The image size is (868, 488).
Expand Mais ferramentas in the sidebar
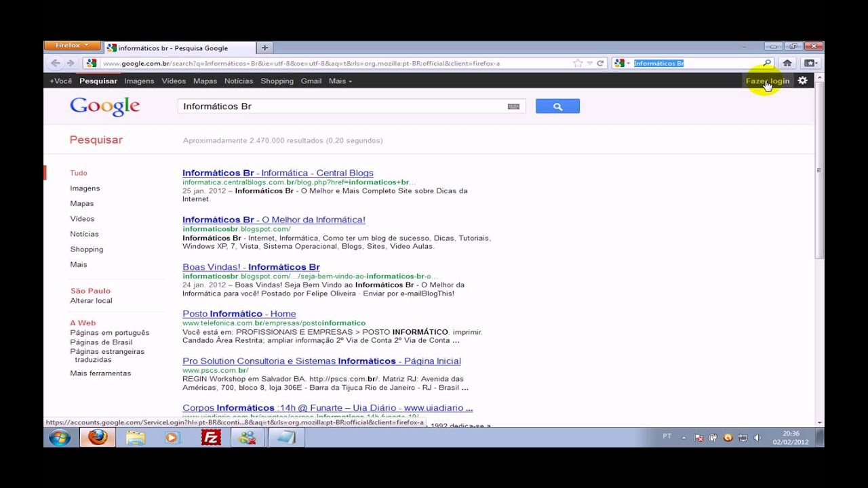point(100,373)
